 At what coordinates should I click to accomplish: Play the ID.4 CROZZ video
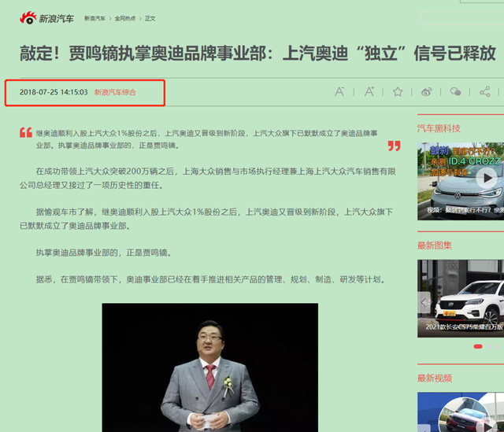[x=487, y=178]
